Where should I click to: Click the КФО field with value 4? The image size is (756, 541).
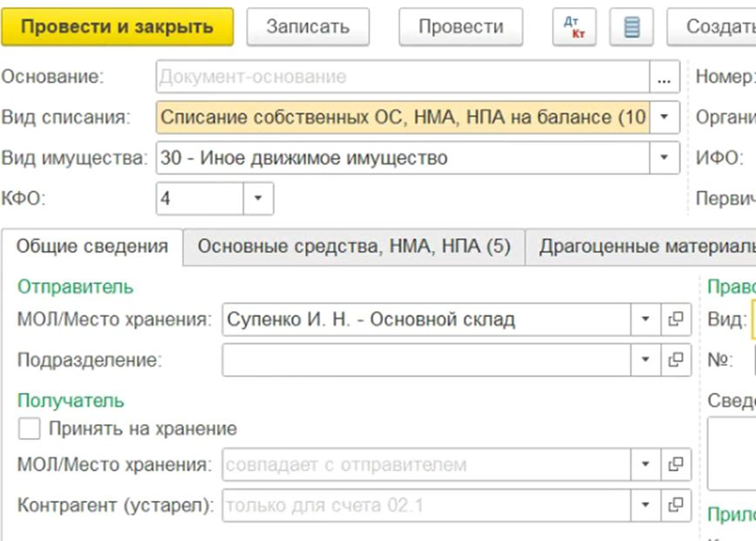(200, 198)
